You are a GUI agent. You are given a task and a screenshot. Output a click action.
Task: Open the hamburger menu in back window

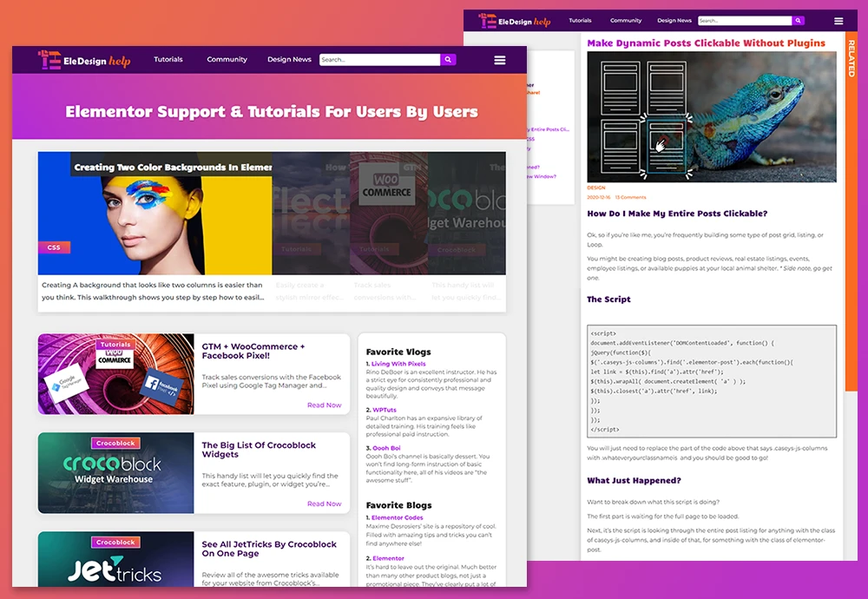[838, 21]
